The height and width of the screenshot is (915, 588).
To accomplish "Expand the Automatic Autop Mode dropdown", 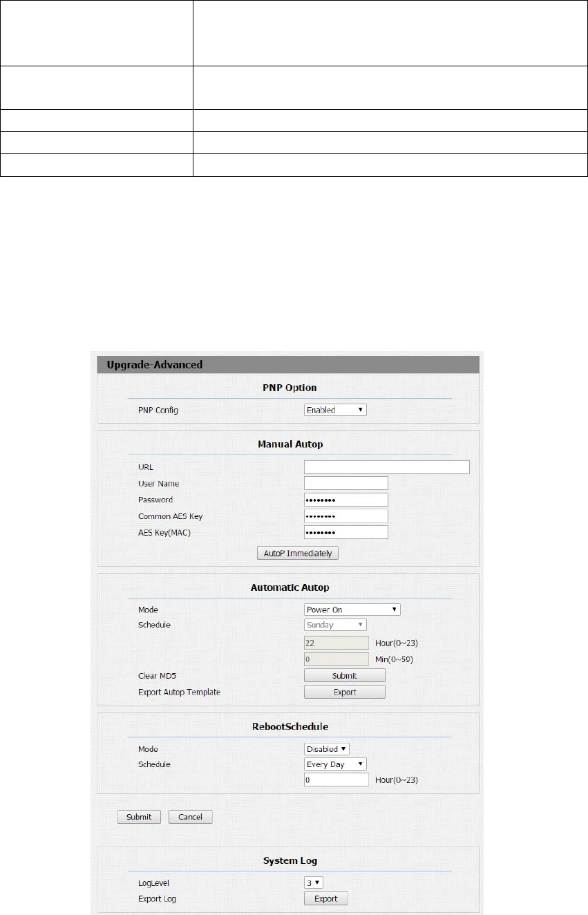I will (352, 610).
